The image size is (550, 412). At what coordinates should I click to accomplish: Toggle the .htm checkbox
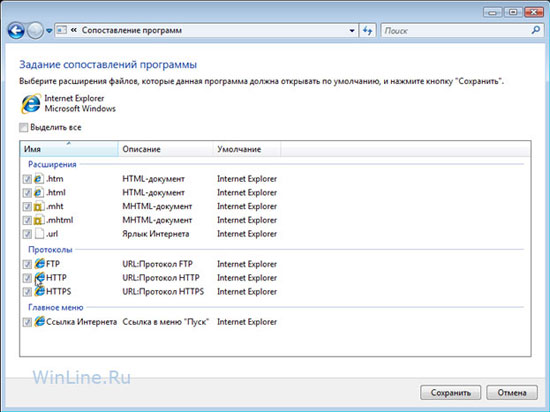tap(27, 179)
